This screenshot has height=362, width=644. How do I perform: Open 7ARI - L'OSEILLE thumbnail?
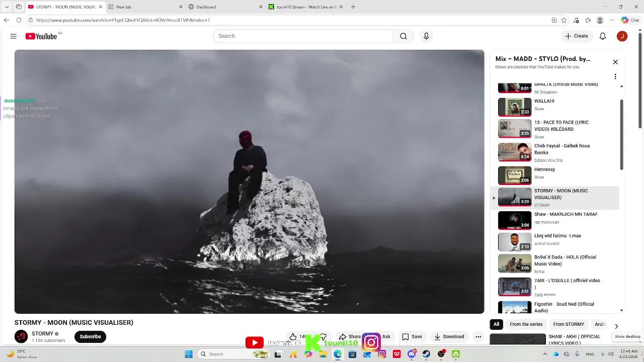point(515,287)
